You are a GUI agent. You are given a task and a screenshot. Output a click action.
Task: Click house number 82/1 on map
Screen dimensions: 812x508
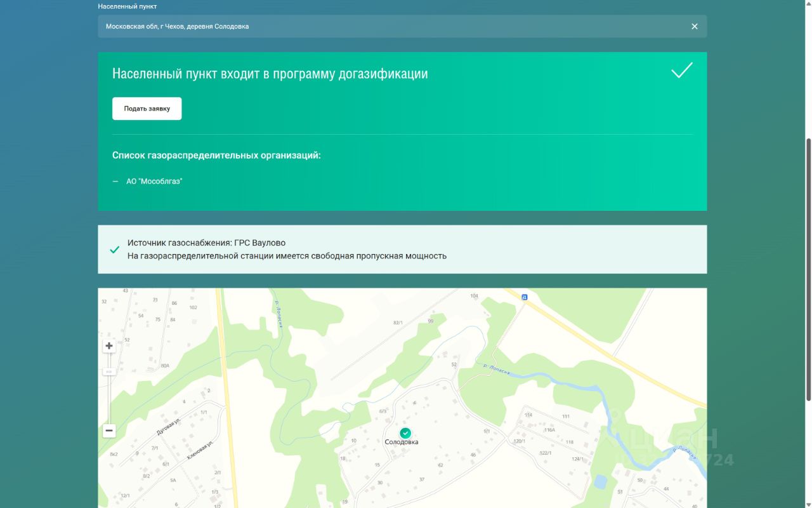[398, 323]
